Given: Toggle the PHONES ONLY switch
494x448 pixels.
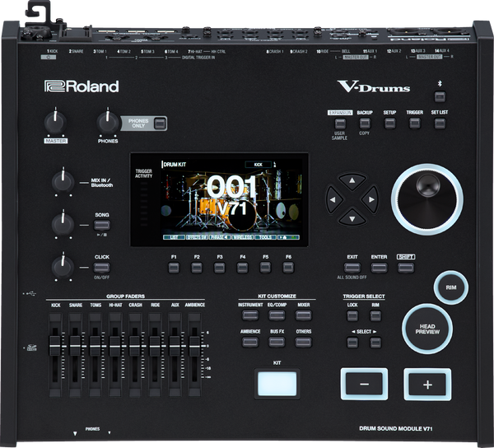Looking at the screenshot, I should click(x=160, y=124).
